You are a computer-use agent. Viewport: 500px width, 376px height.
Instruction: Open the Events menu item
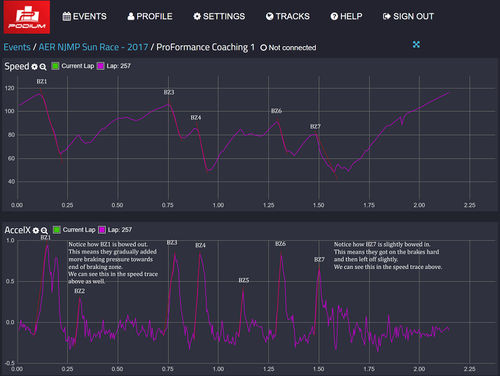click(x=85, y=16)
